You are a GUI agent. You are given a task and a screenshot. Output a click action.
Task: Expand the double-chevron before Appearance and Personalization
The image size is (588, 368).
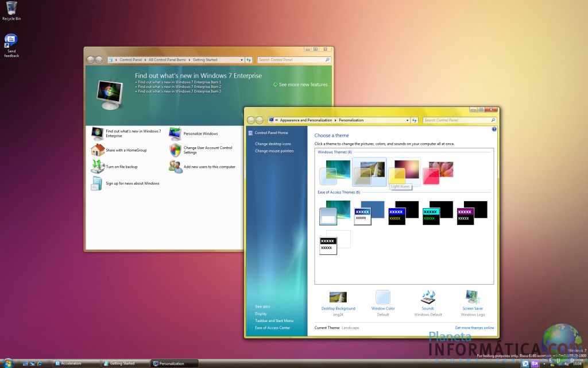(277, 120)
